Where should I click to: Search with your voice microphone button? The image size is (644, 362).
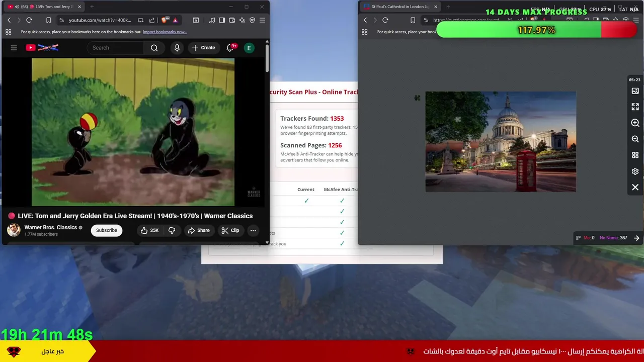[177, 48]
